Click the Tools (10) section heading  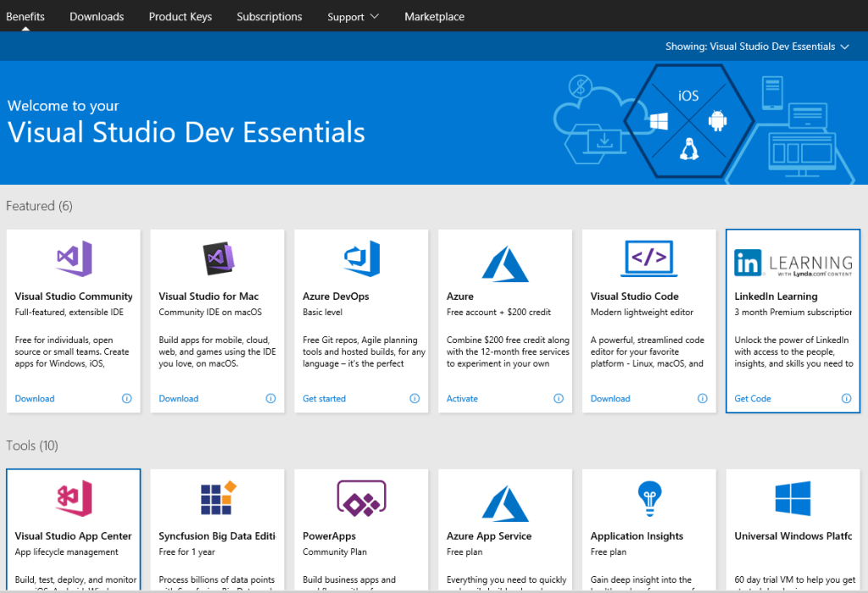[32, 446]
